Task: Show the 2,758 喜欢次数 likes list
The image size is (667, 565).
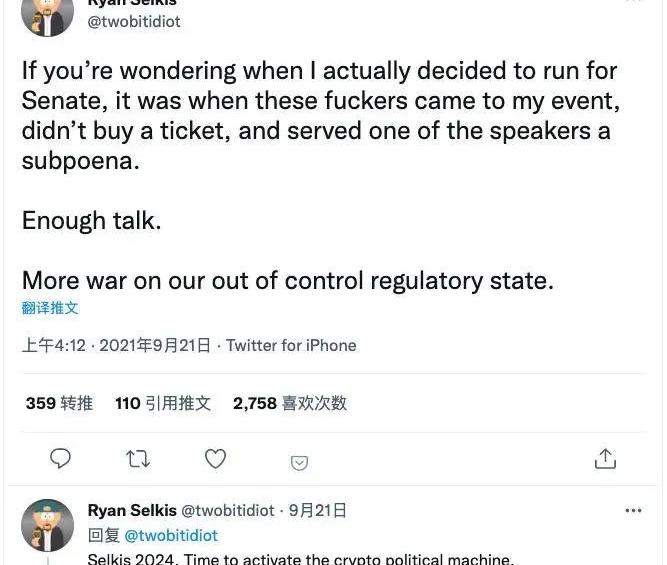Action: coord(290,403)
